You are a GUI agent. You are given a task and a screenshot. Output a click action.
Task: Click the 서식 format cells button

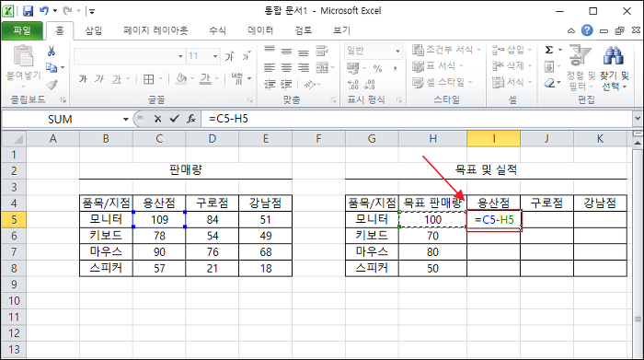pyautogui.click(x=512, y=82)
